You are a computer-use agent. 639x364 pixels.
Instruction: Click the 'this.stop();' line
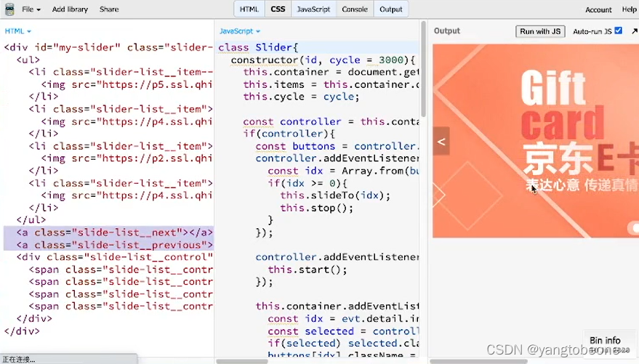[317, 208]
